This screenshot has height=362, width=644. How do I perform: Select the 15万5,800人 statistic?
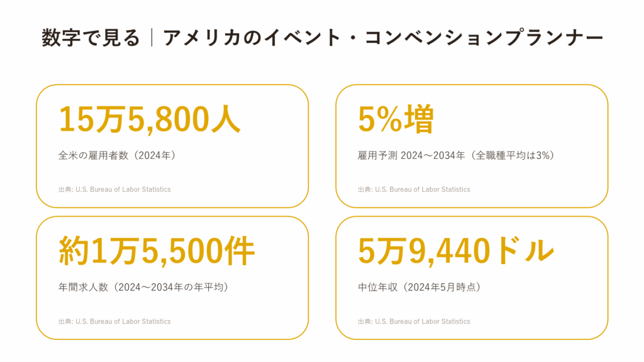point(149,119)
